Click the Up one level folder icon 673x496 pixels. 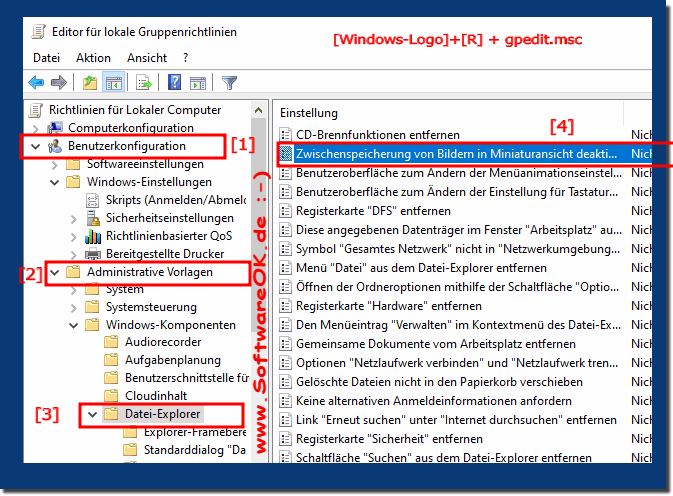[x=90, y=82]
